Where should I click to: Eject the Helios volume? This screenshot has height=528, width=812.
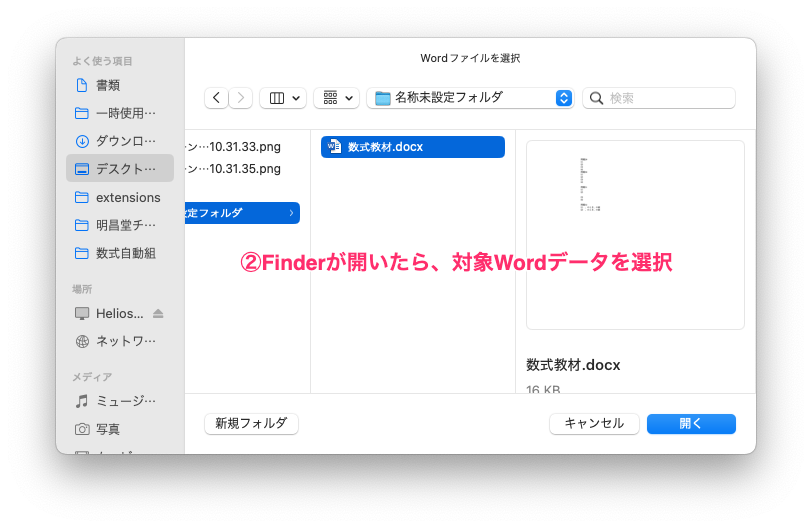158,314
